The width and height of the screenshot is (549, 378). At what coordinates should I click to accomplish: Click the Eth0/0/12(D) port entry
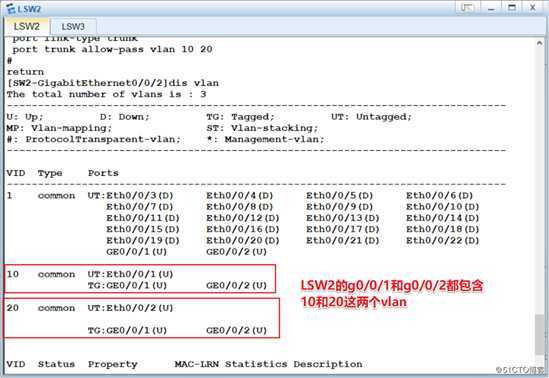[x=243, y=218]
